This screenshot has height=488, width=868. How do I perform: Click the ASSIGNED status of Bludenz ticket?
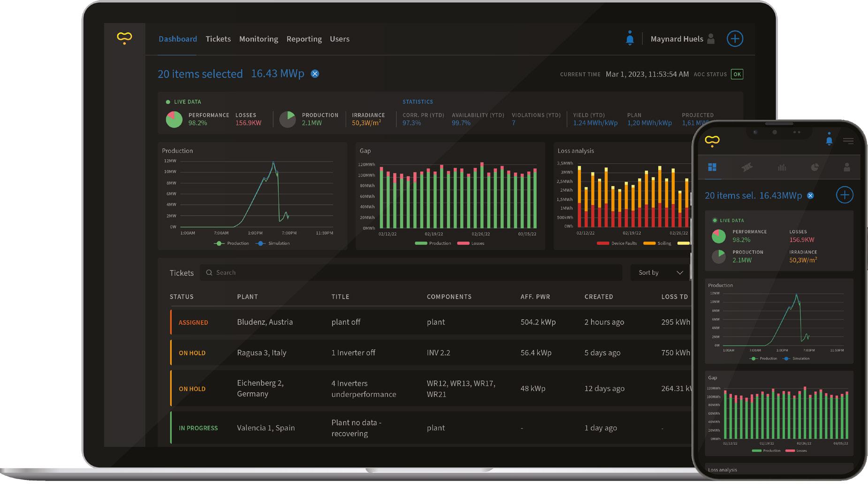(193, 323)
